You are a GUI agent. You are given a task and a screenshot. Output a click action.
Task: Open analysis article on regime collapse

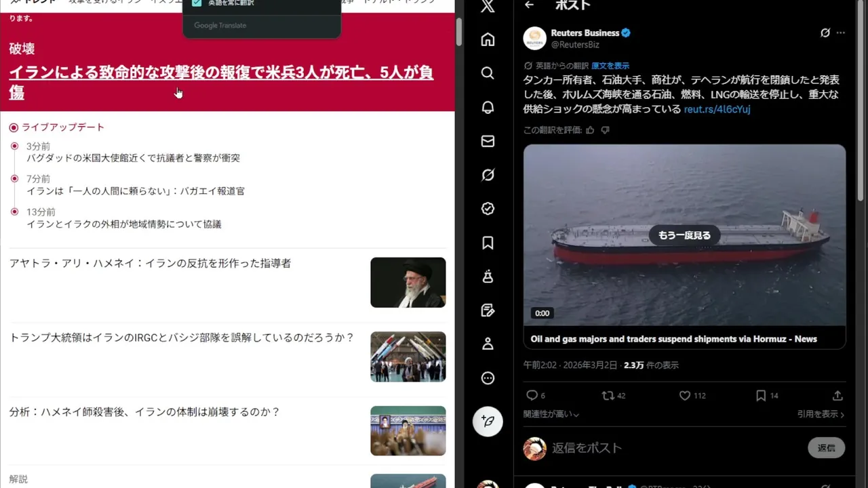pos(144,412)
